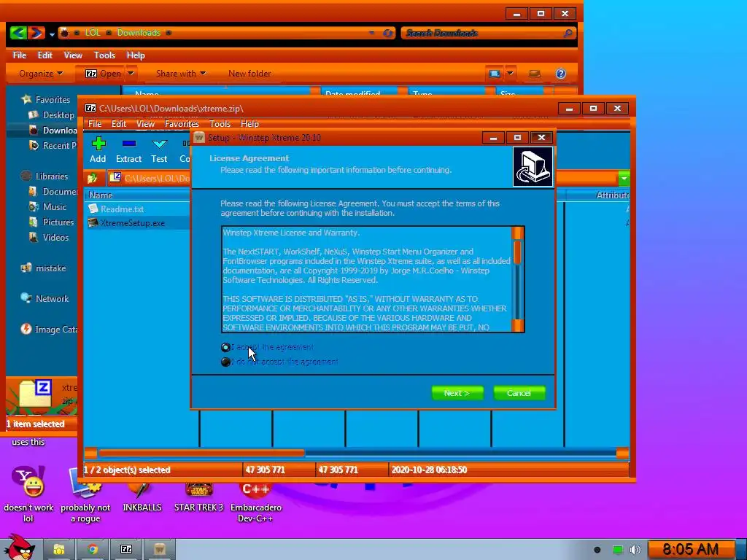Click the 7-Zip taskbar icon
Image resolution: width=747 pixels, height=560 pixels.
point(126,550)
